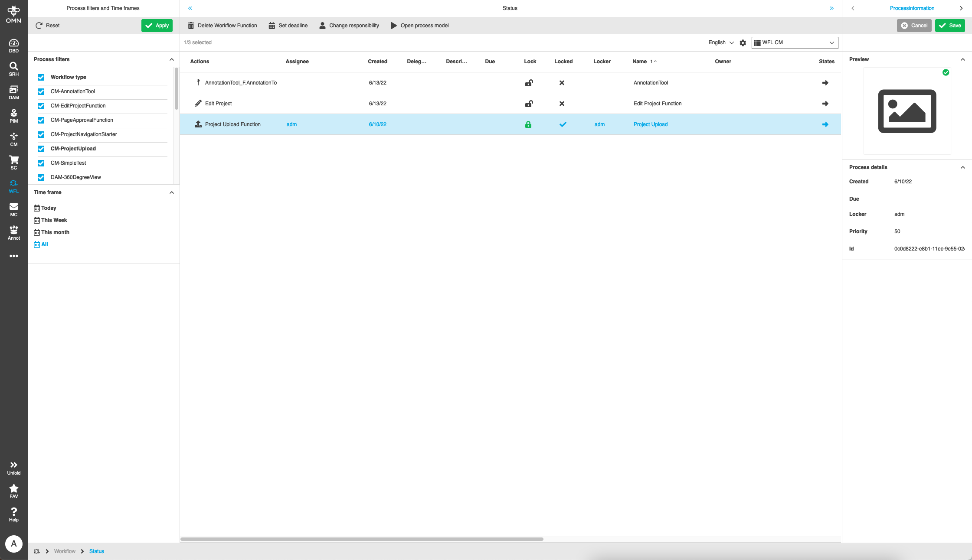Select the This Week time frame

[53, 220]
